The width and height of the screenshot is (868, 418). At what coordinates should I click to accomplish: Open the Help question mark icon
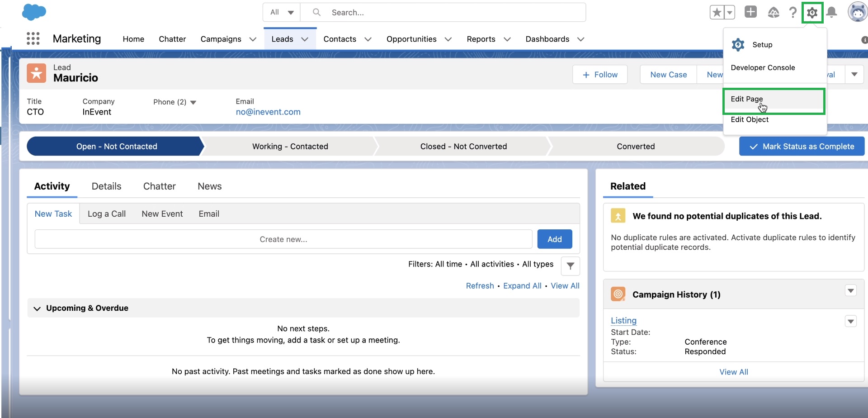pos(793,12)
